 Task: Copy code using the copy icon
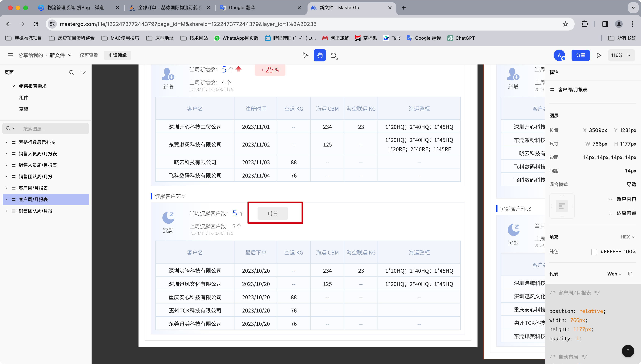pyautogui.click(x=631, y=274)
